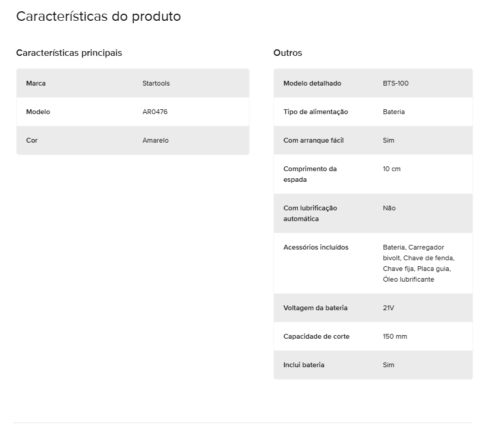The height and width of the screenshot is (448, 485).
Task: Click the 'Startools' brand value
Action: (156, 83)
